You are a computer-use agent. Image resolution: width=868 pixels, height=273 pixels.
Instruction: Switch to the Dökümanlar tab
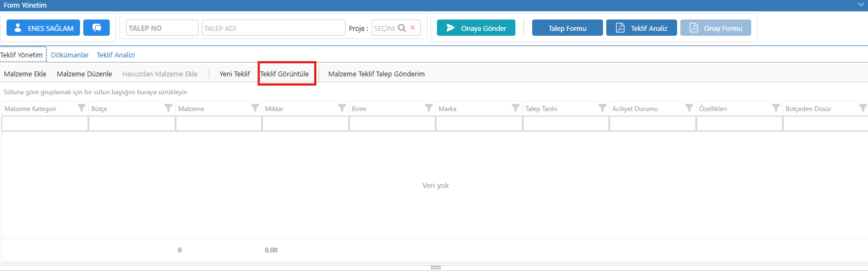pos(70,55)
